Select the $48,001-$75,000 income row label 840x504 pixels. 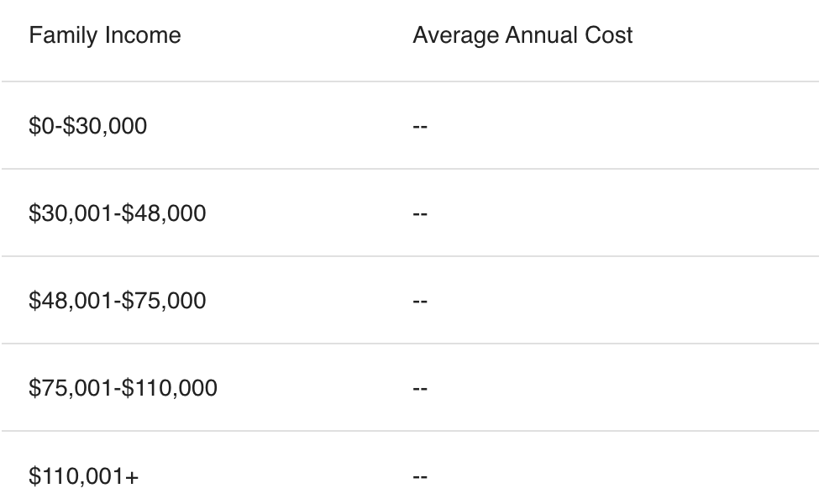118,301
